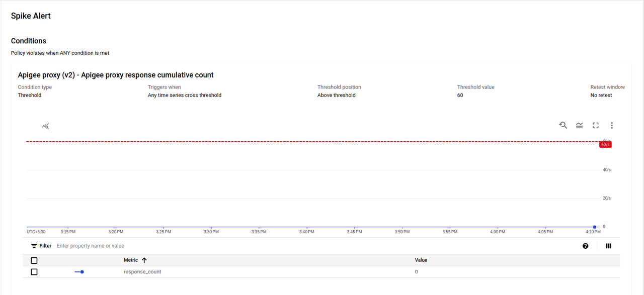Image resolution: width=644 pixels, height=295 pixels.
Task: Sort by the Value column header
Action: [421, 260]
